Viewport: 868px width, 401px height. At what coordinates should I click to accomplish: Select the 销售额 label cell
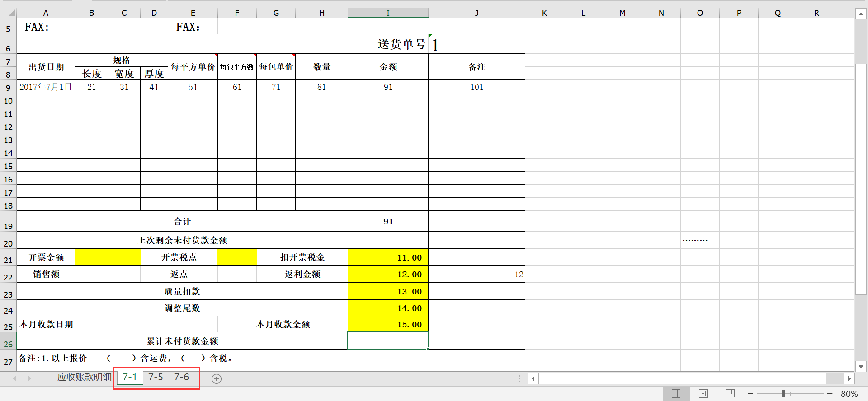(46, 274)
